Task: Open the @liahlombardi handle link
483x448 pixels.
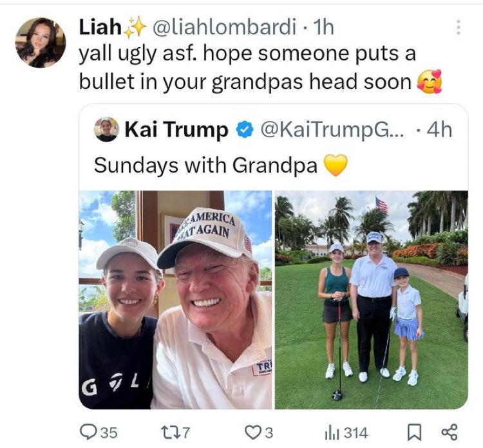Action: coord(225,28)
